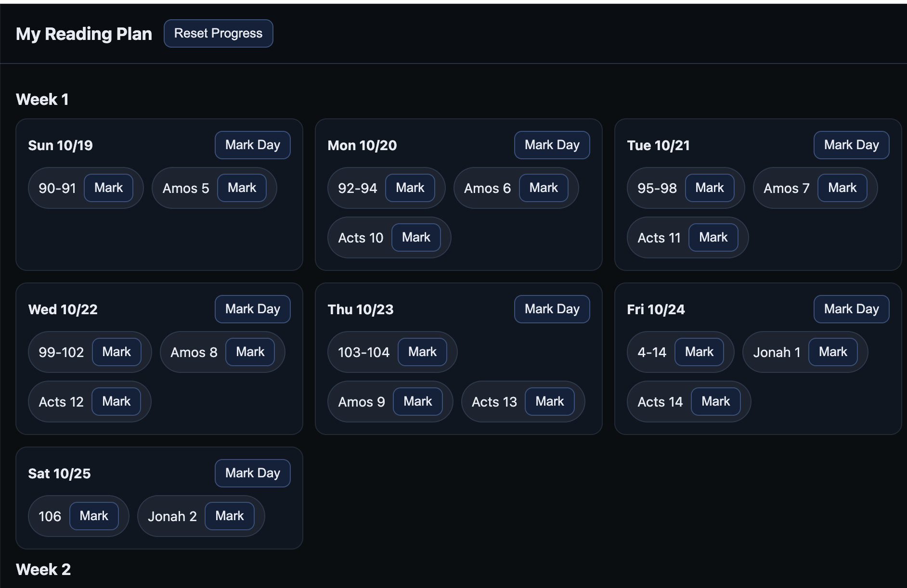Mark reading 103-104 as done
Viewport: 907px width, 588px height.
point(423,352)
